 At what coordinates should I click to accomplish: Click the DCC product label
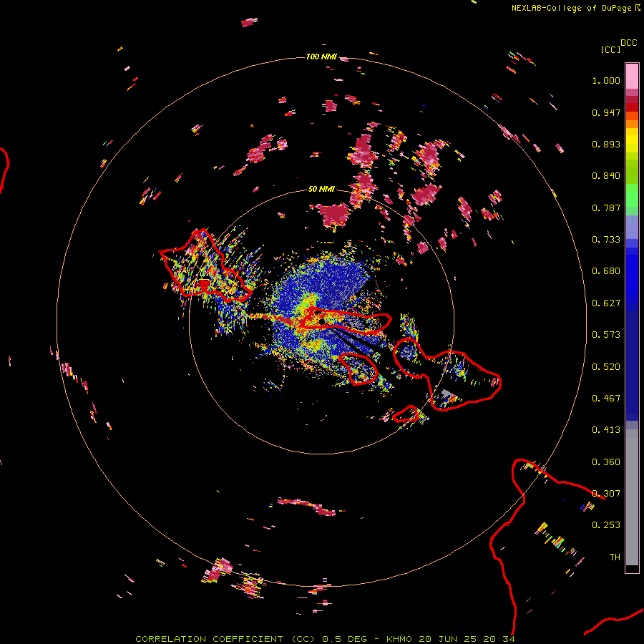coord(628,42)
